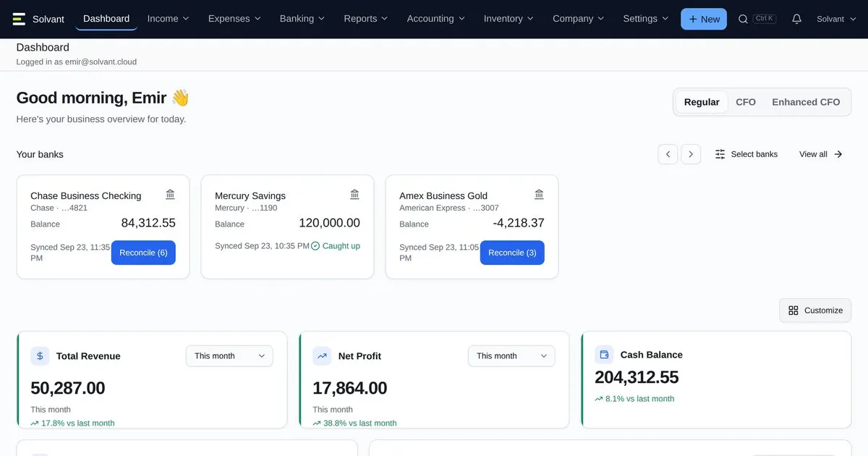Image resolution: width=868 pixels, height=456 pixels.
Task: Switch to the CFO dashboard view
Action: (746, 102)
